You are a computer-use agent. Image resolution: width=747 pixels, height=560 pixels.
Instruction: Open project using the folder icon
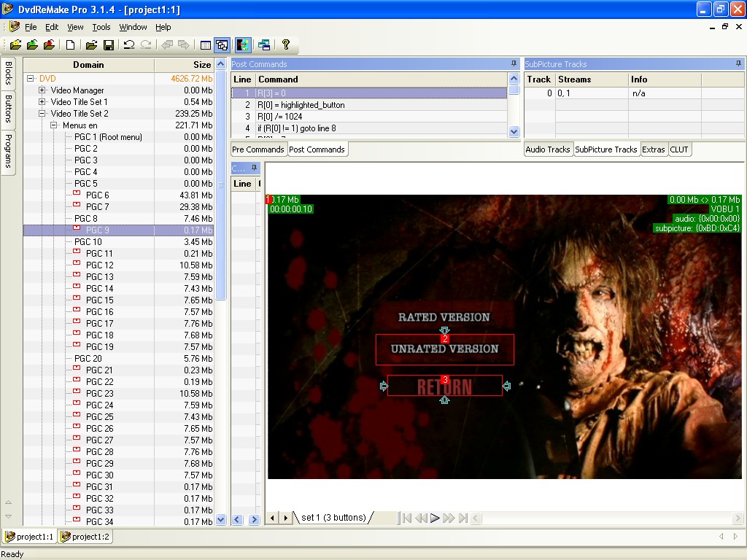[x=91, y=44]
